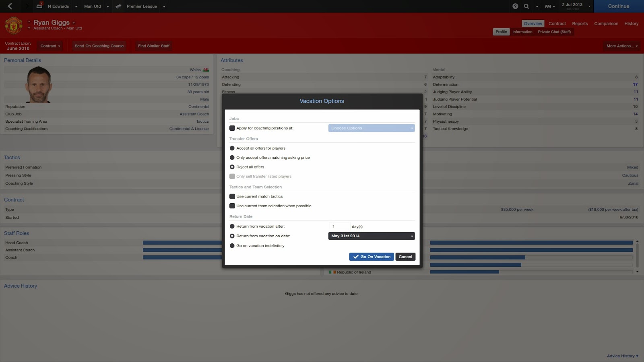This screenshot has width=644, height=362.
Task: Open Ryan Giggs's portrait photo
Action: (x=39, y=84)
